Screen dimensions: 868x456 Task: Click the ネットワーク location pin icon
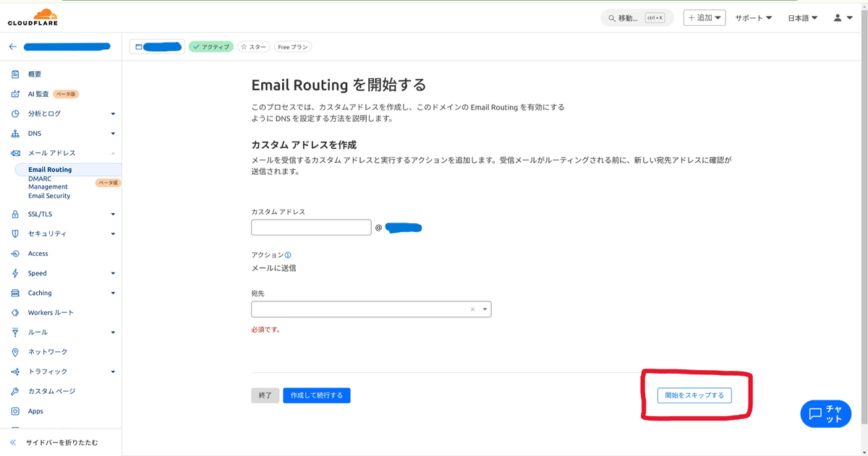(15, 352)
